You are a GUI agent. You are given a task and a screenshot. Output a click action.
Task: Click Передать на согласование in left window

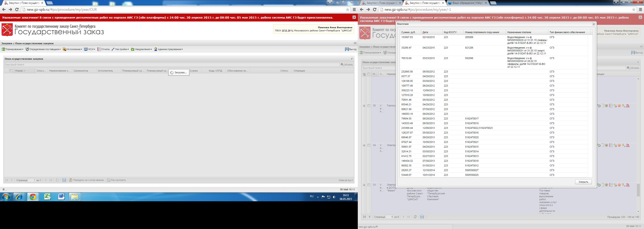click(87, 180)
